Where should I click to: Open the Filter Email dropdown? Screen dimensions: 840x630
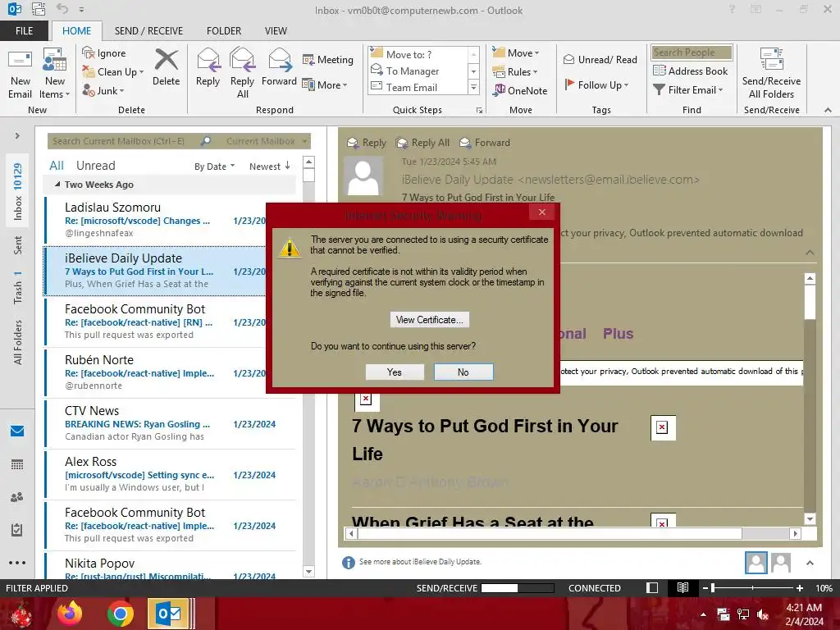coord(688,90)
